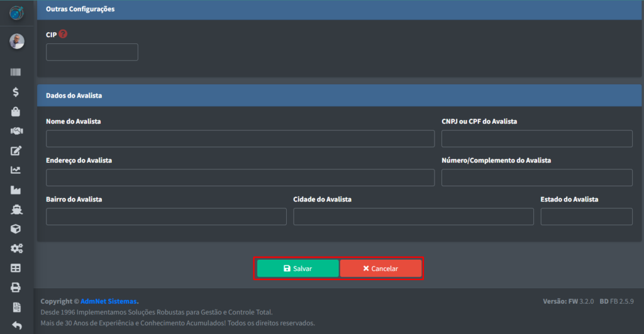
Task: Click the edit pencil sidebar icon
Action: pos(16,151)
